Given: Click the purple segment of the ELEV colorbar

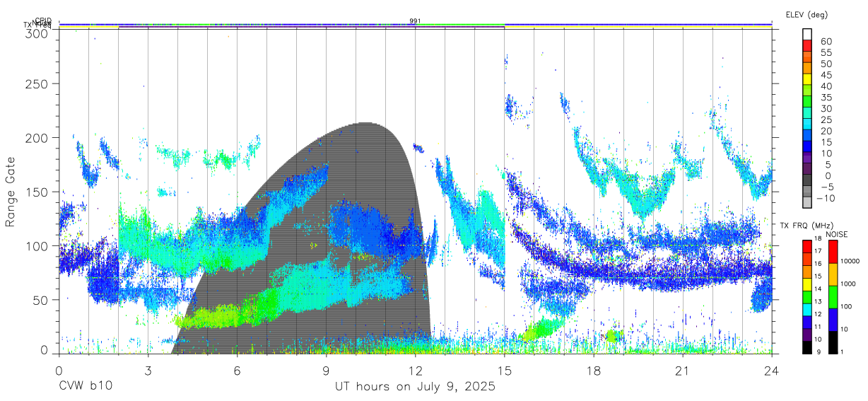Looking at the screenshot, I should point(807,158).
